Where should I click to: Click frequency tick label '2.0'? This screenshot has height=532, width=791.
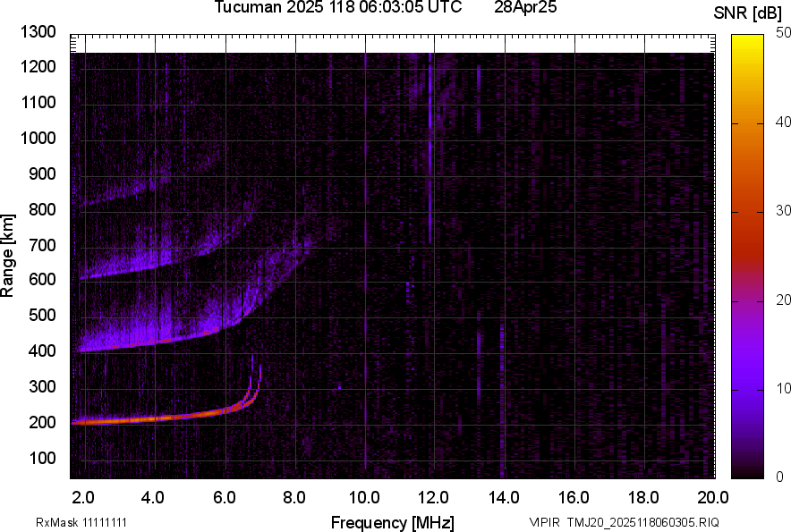pyautogui.click(x=83, y=498)
